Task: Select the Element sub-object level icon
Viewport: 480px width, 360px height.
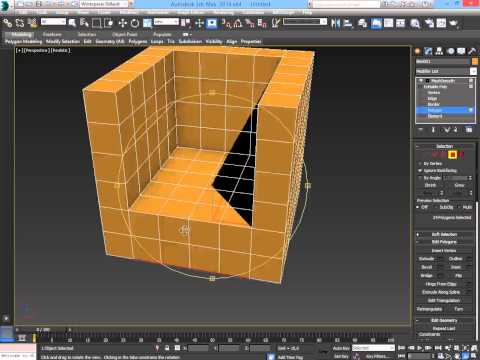Action: [x=461, y=154]
